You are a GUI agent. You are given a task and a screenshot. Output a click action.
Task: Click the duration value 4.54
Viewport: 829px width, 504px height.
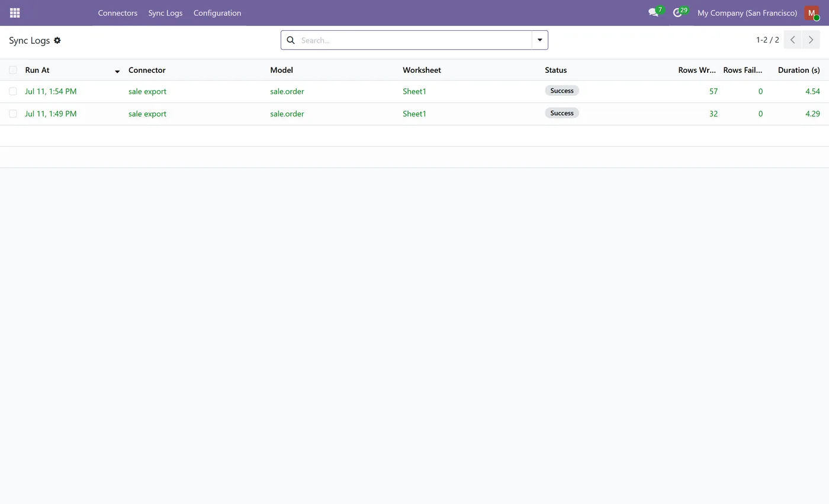(812, 91)
